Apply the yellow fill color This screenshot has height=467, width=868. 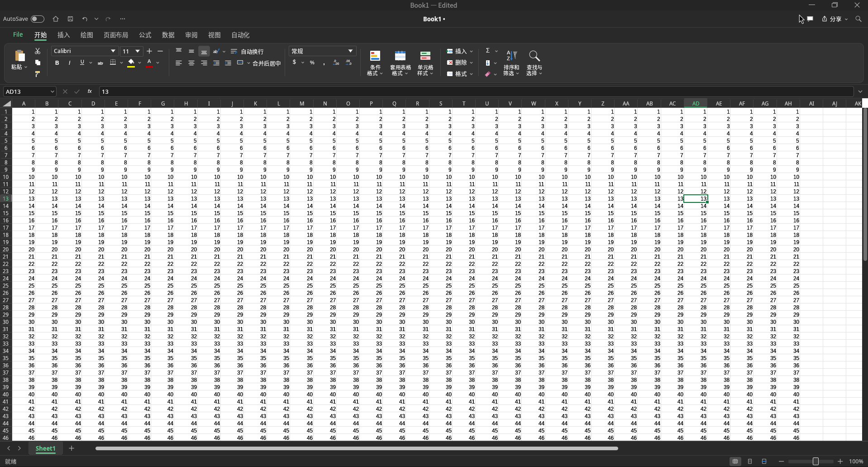(131, 63)
